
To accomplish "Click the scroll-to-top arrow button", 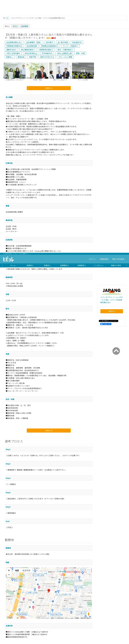I will tap(116, 351).
